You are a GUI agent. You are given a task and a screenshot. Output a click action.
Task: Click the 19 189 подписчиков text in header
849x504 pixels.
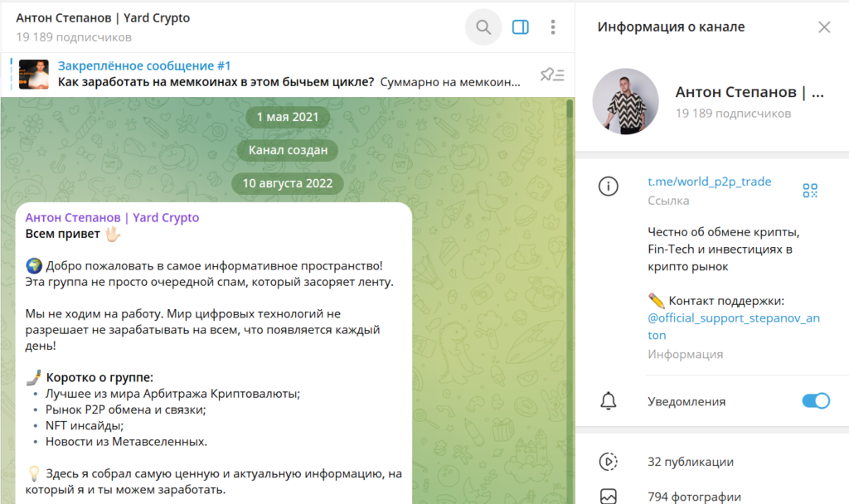tap(74, 37)
